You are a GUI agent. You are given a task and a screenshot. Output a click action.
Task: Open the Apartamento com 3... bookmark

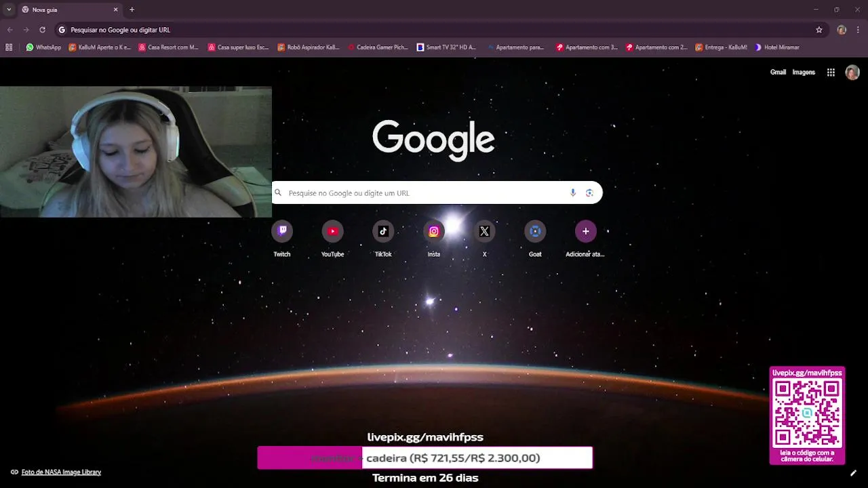pos(587,47)
